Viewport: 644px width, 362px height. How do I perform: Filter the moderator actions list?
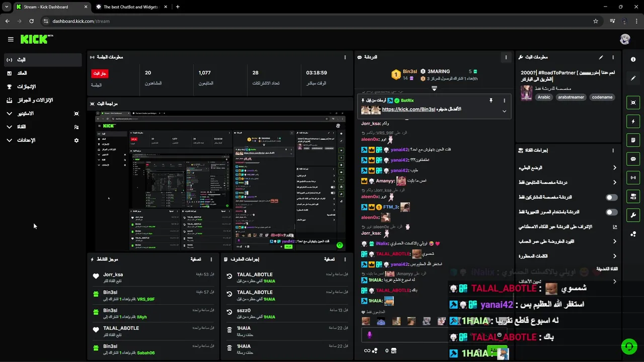click(329, 259)
